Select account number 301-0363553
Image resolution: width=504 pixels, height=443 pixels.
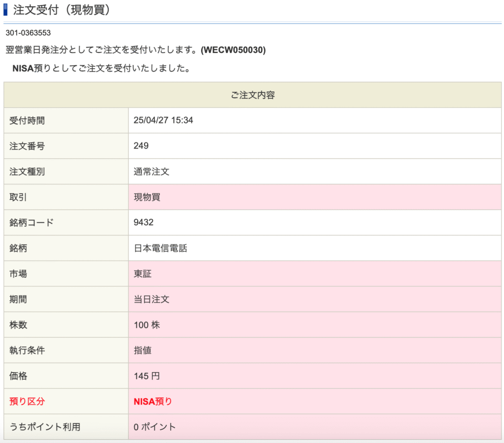click(28, 33)
